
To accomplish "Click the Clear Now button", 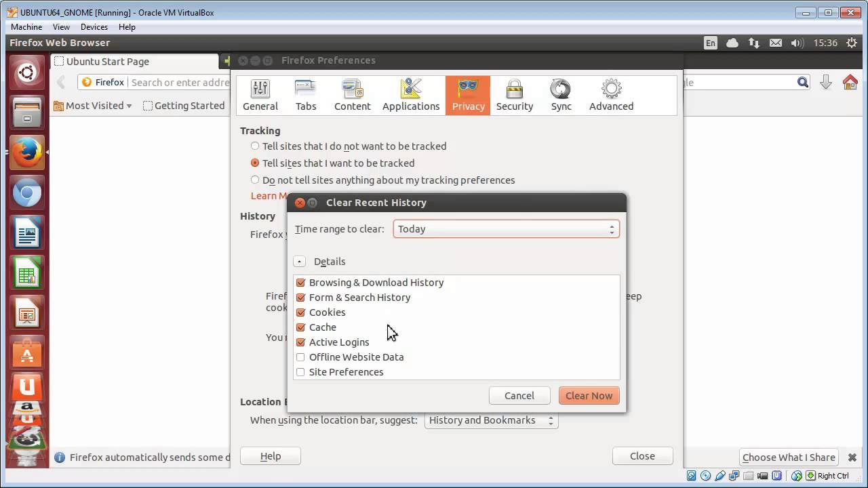I will click(x=589, y=396).
